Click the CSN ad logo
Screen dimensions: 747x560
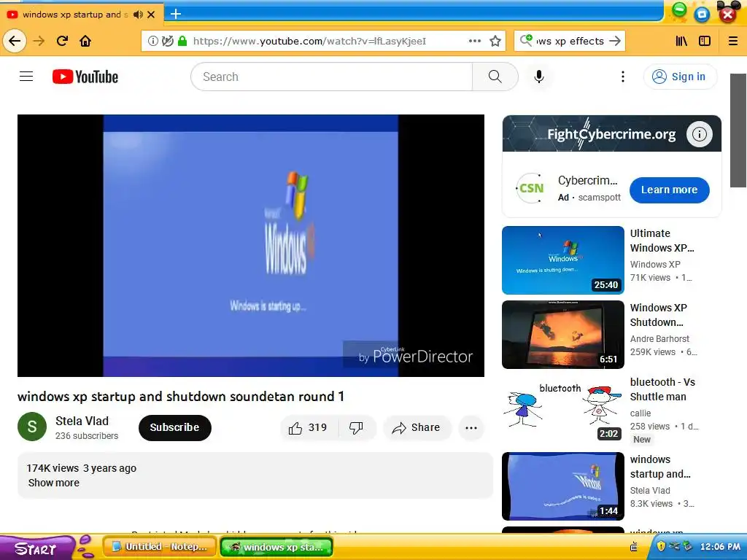[x=531, y=189]
